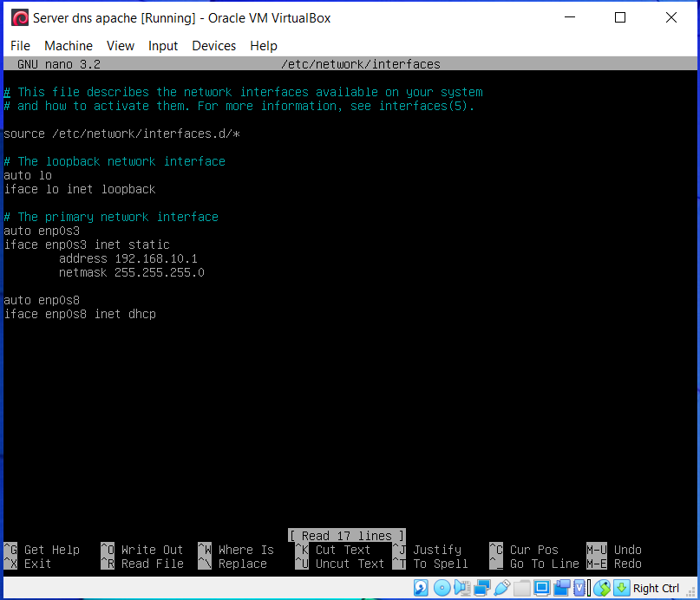Open the File menu
This screenshot has height=600, width=700.
pyautogui.click(x=20, y=45)
